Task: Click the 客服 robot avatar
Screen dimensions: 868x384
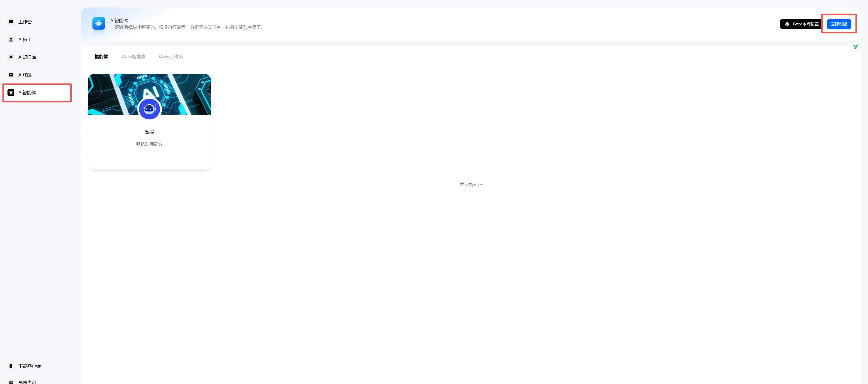Action: (149, 109)
